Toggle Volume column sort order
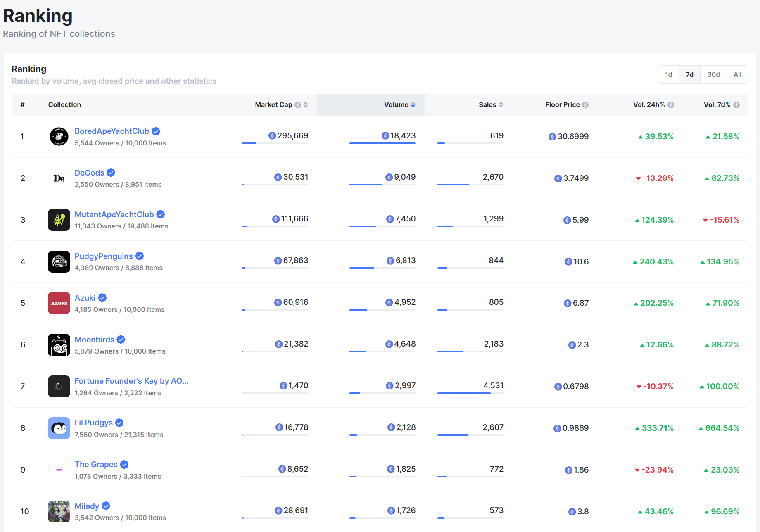The height and width of the screenshot is (532, 760). tap(413, 105)
